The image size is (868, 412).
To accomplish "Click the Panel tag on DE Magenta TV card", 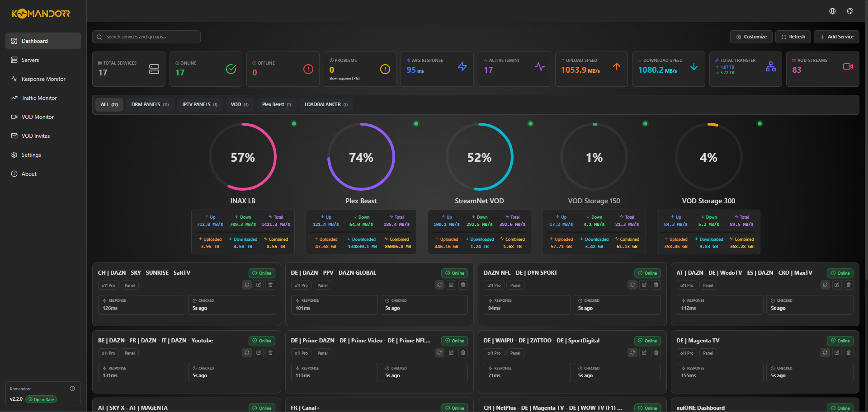I will point(708,353).
